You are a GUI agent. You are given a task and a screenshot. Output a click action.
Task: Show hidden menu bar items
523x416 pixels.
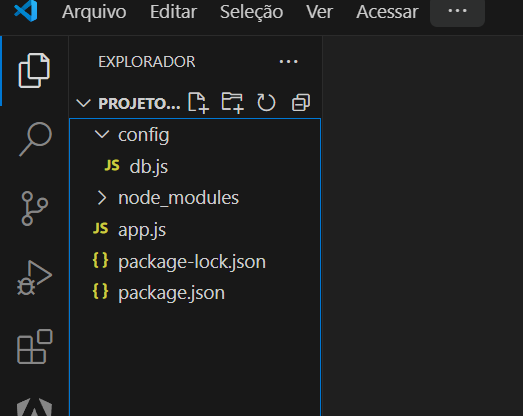(457, 12)
